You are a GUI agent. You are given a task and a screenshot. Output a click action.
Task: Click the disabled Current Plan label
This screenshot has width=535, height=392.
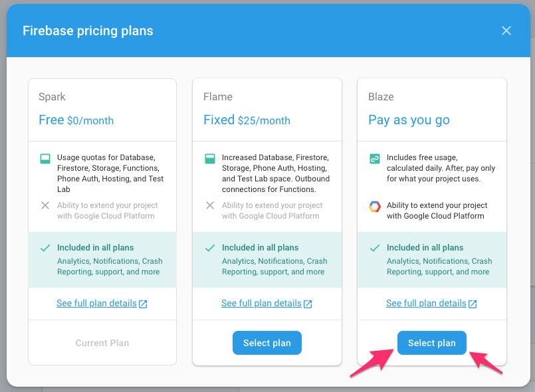102,343
